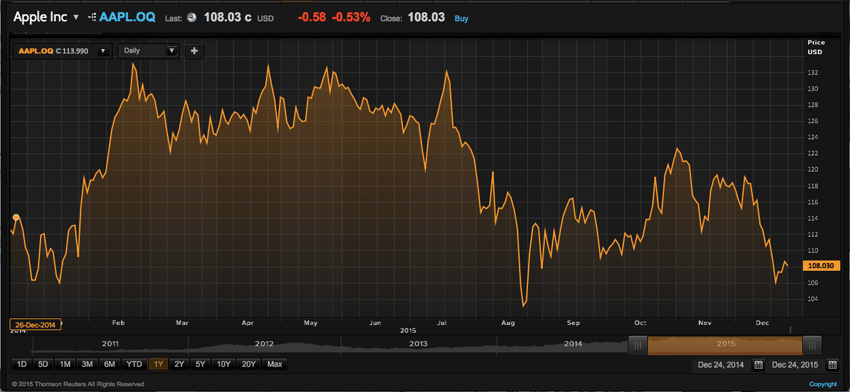This screenshot has width=850, height=392.
Task: Click the 132 price axis label
Action: 813,73
